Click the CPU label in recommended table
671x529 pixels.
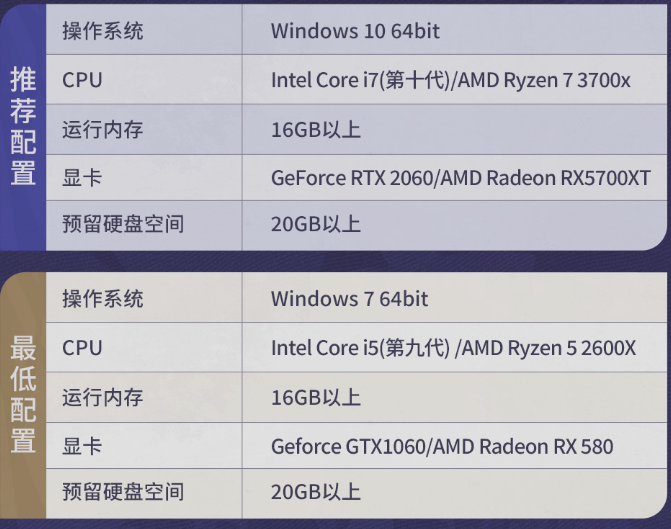pos(82,80)
